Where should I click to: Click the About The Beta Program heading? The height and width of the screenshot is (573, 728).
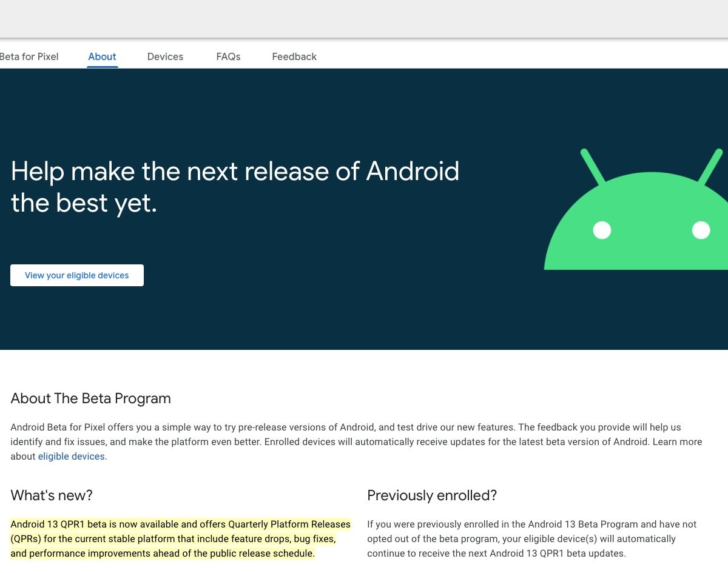point(90,398)
